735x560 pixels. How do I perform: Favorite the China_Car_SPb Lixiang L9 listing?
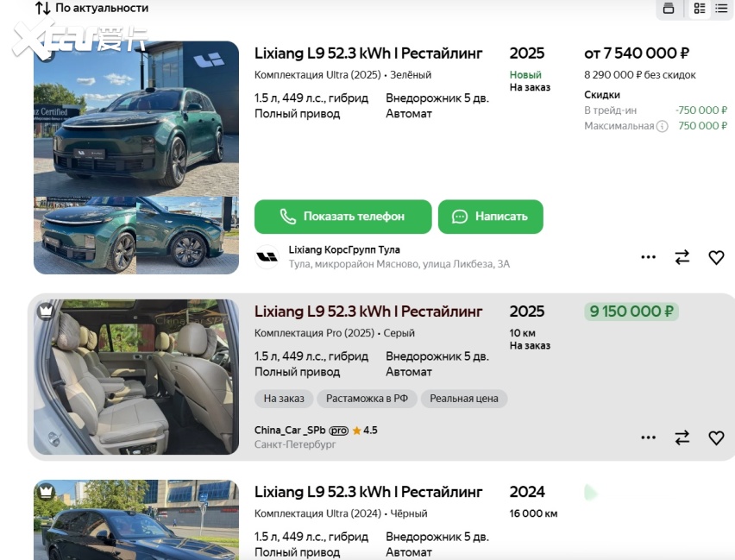coord(716,437)
